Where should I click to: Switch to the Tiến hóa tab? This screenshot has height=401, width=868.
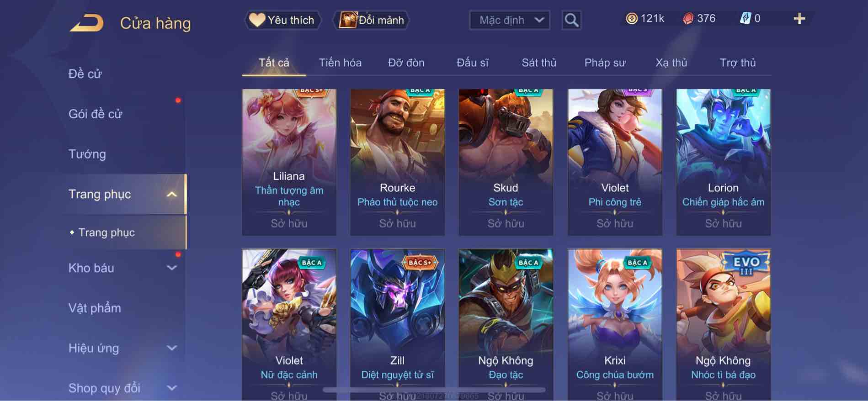tap(340, 63)
